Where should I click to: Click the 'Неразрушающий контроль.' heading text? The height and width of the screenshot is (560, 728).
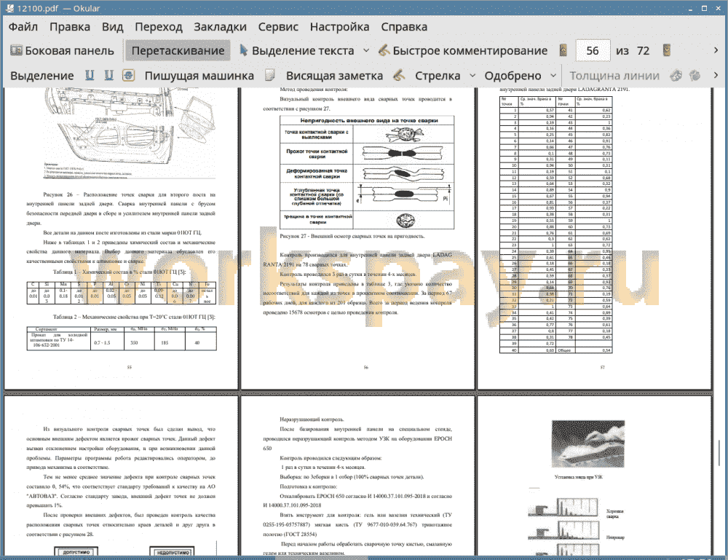coord(312,419)
